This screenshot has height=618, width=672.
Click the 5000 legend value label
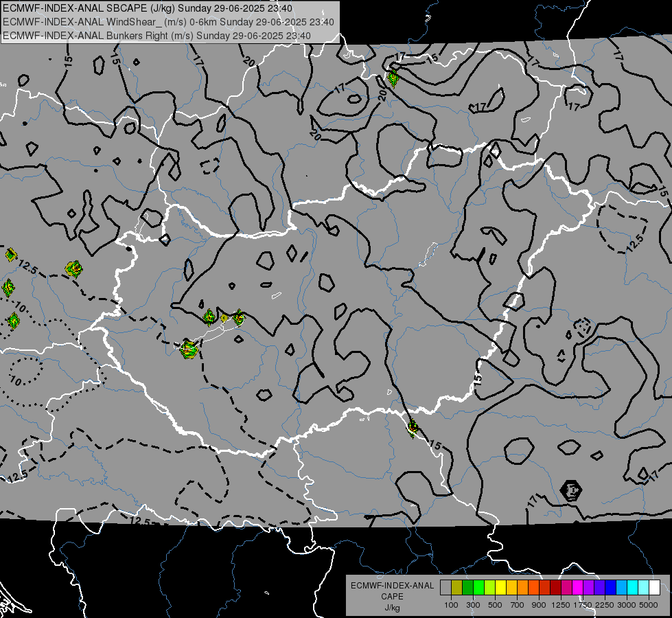[649, 605]
